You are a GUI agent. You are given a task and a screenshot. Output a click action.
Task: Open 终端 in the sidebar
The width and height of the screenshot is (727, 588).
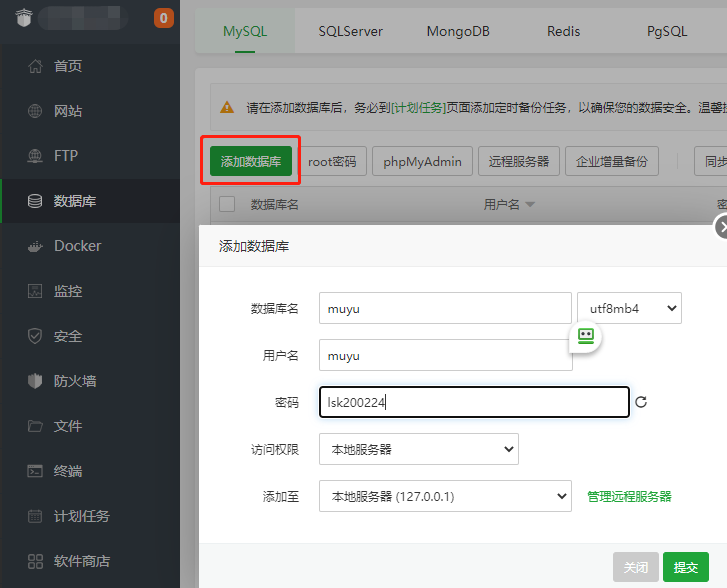pyautogui.click(x=90, y=471)
